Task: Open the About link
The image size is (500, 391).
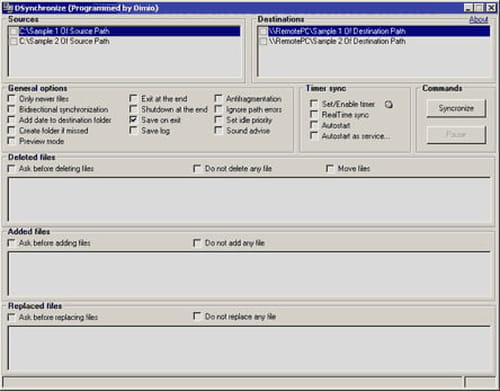Action: click(x=479, y=20)
